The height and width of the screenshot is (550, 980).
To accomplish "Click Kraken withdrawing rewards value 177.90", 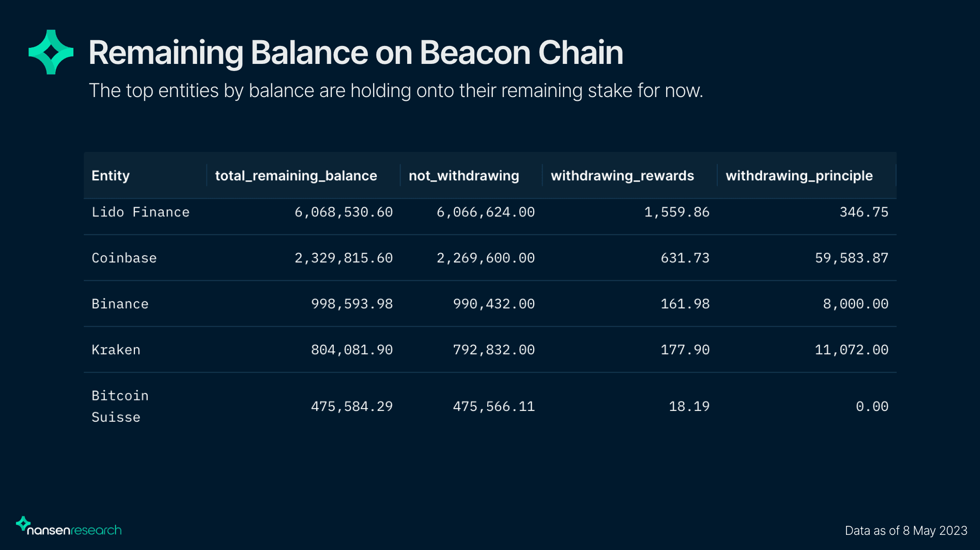I will click(685, 350).
